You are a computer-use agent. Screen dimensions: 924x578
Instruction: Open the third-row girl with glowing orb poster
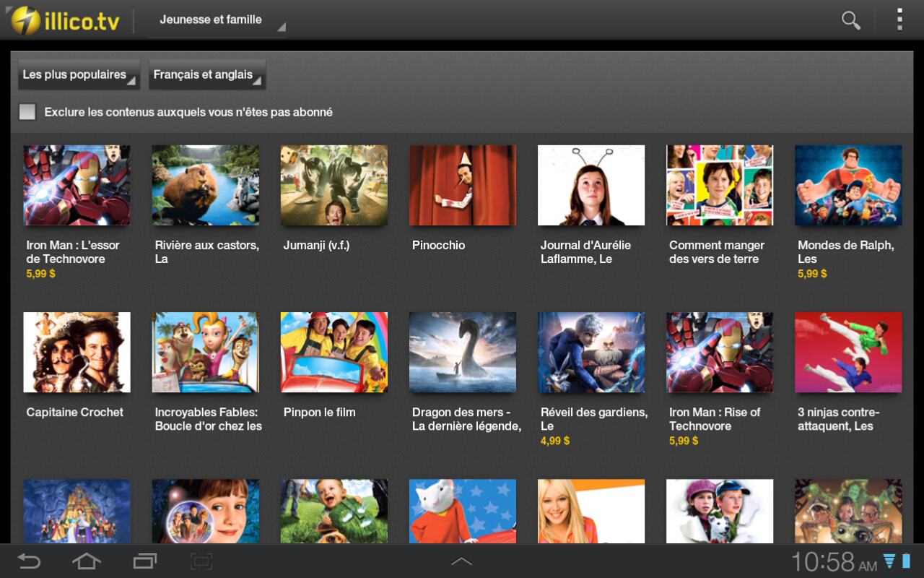tap(206, 511)
